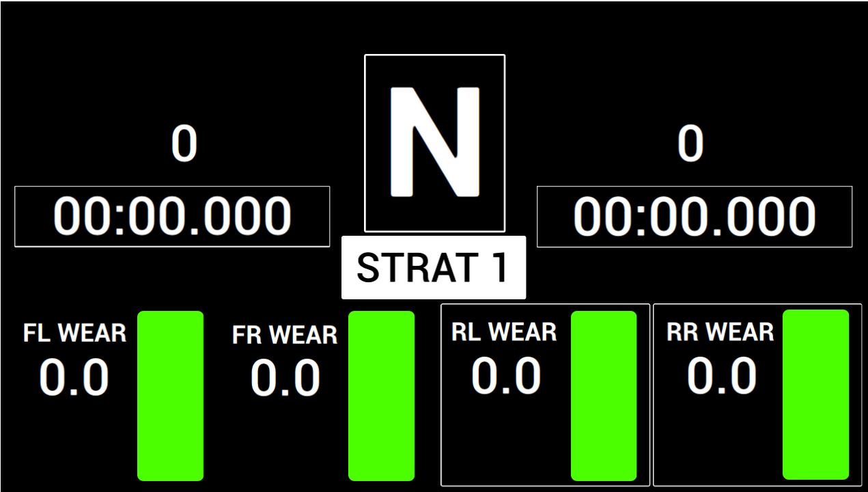The height and width of the screenshot is (492, 868).
Task: Click the green FL tire wear bar
Action: (171, 396)
